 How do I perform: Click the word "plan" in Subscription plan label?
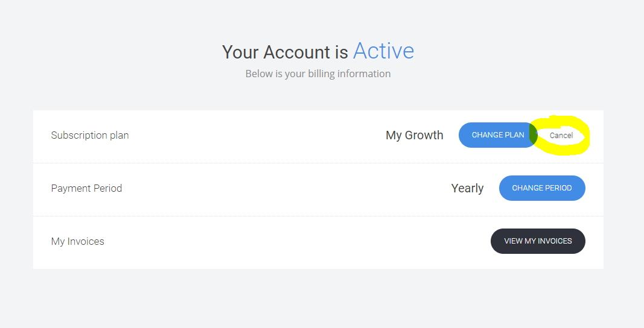(x=119, y=136)
